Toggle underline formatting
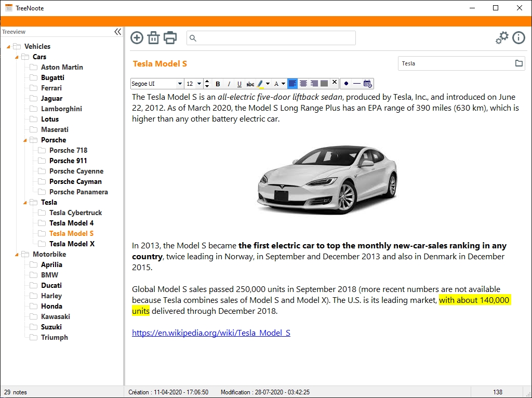Viewport: 532px width, 398px height. [239, 84]
